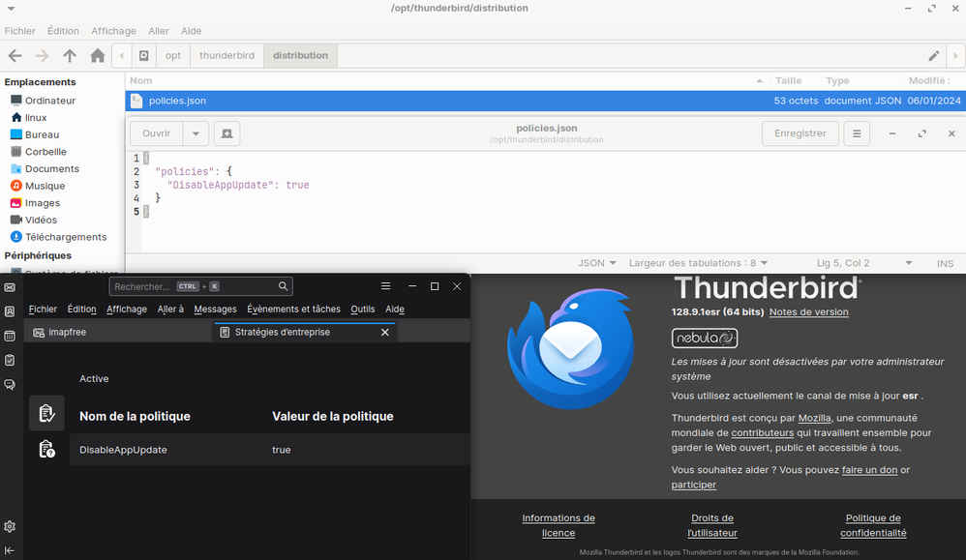The width and height of the screenshot is (966, 560).
Task: Open the tab width dropdown
Action: tap(698, 263)
